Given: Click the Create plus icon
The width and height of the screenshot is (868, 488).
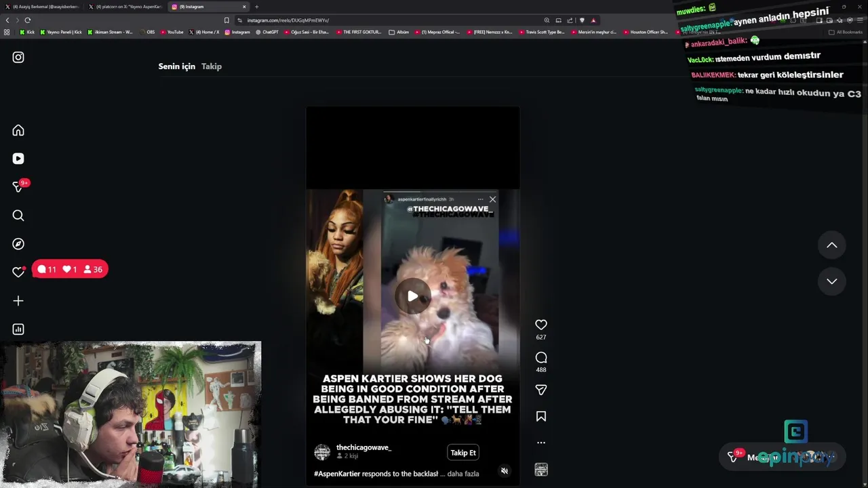Looking at the screenshot, I should click(x=18, y=301).
